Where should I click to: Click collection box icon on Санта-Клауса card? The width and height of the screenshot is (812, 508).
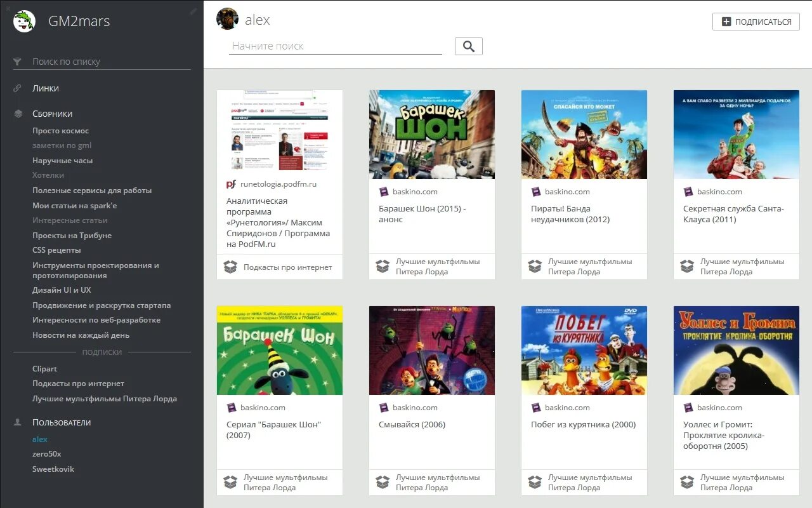pos(687,267)
